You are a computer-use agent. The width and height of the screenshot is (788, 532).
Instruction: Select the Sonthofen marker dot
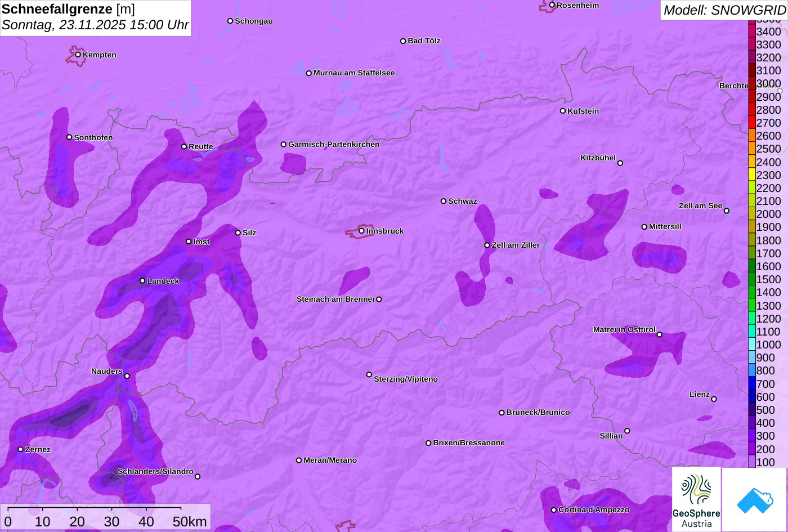(x=69, y=137)
